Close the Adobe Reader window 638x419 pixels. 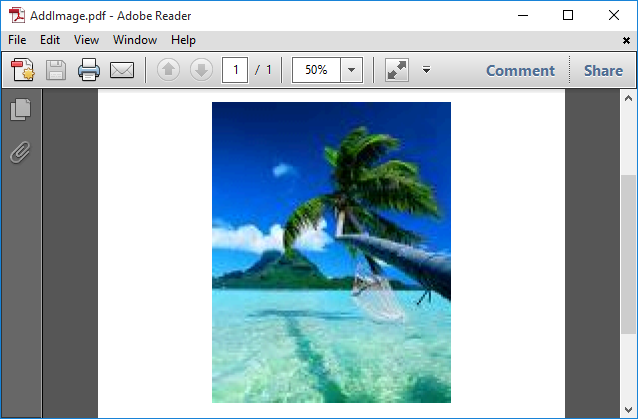click(614, 15)
